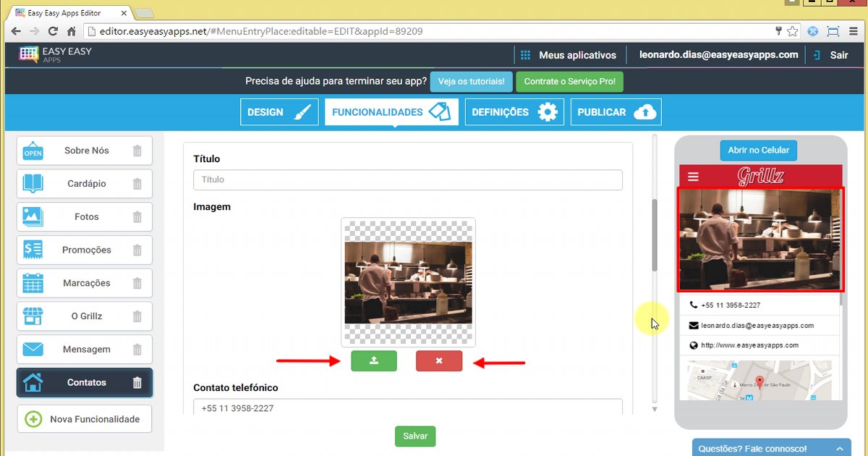Click the trash icon next to Cardápio
The width and height of the screenshot is (868, 456).
[137, 184]
